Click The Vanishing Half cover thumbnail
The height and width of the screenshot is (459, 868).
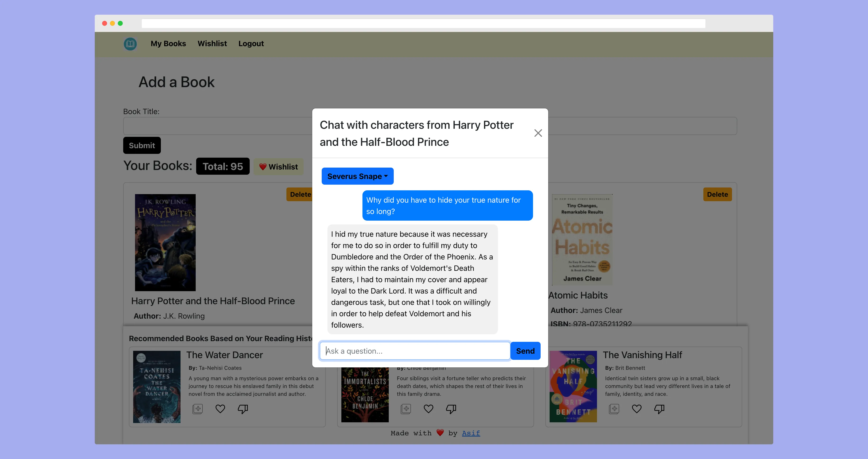(x=573, y=386)
